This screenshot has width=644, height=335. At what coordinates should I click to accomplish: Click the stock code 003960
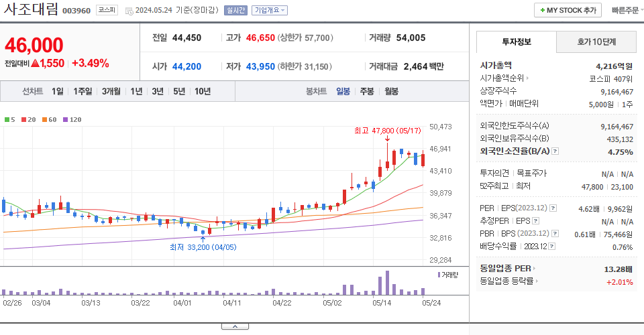coord(76,11)
